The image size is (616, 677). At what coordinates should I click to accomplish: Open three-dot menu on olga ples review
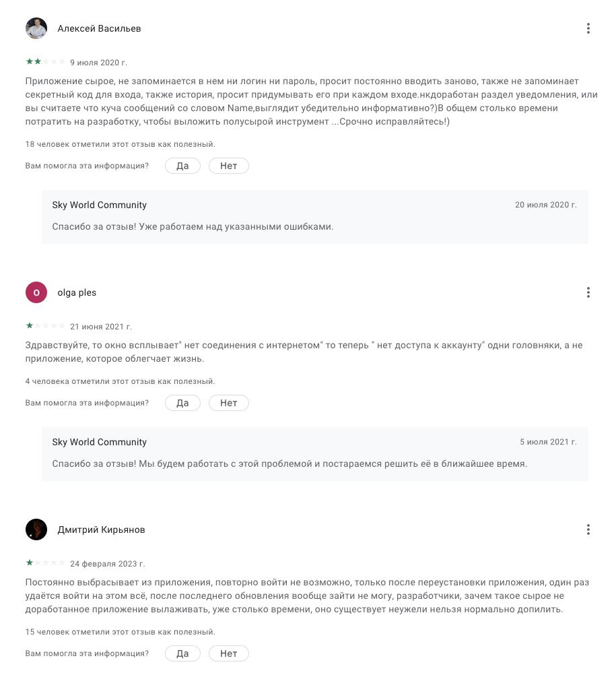click(x=588, y=292)
